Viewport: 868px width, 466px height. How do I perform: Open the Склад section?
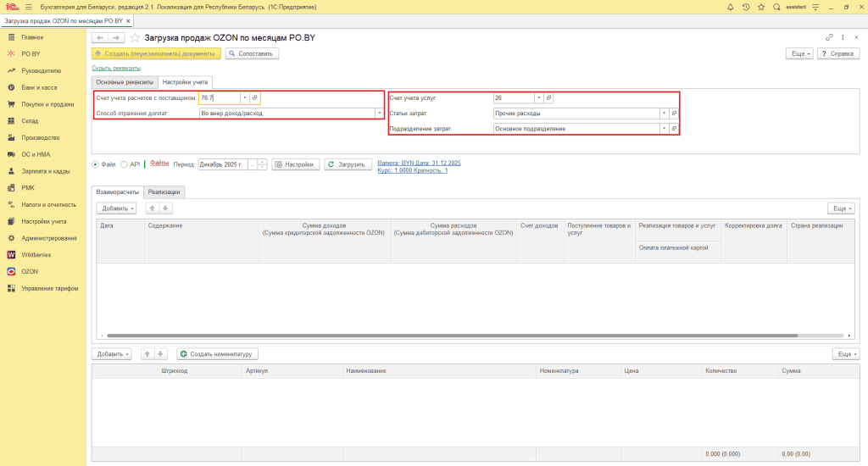[30, 120]
